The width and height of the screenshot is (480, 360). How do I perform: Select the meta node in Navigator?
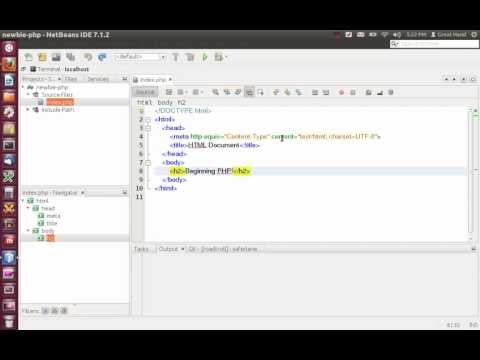tap(53, 216)
